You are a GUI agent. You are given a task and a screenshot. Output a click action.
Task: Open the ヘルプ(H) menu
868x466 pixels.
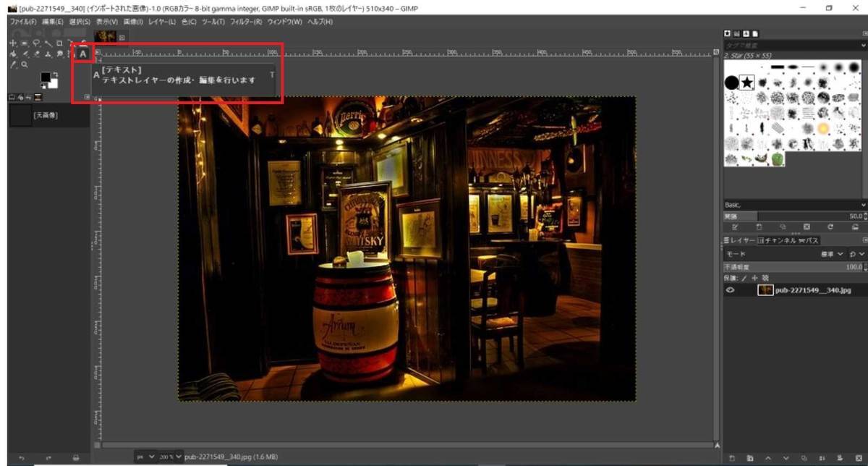(320, 22)
